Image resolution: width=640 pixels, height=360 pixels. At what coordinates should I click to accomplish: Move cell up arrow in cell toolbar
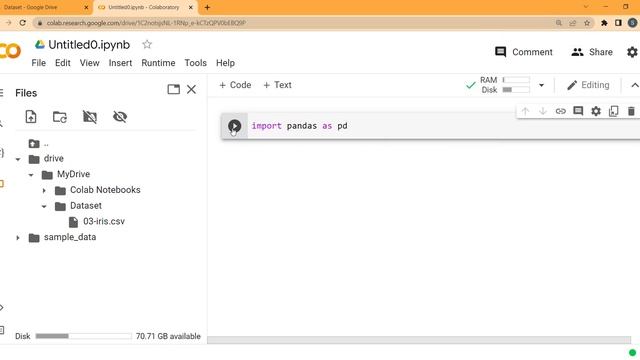click(x=525, y=111)
